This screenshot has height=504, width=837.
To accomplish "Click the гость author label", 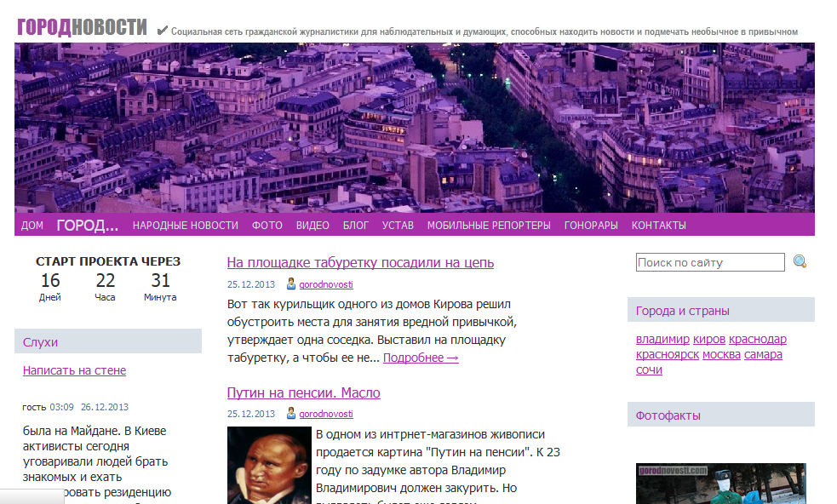I will click(x=34, y=407).
